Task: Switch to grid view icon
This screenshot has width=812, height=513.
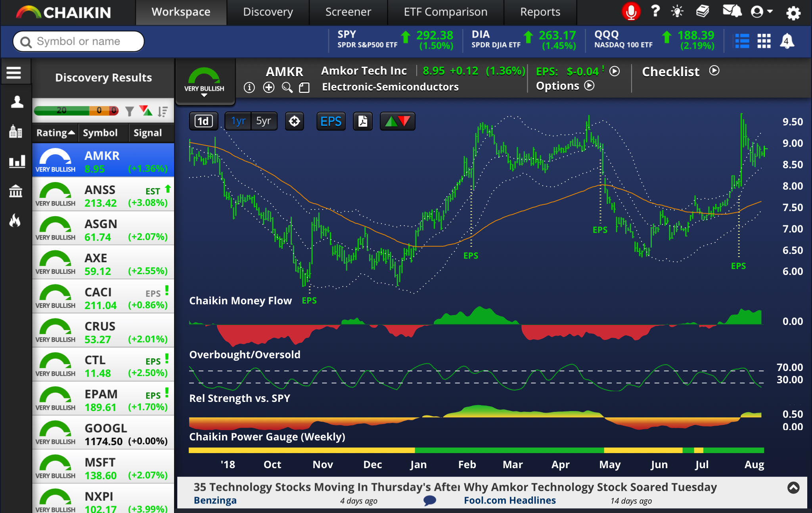Action: pos(764,41)
